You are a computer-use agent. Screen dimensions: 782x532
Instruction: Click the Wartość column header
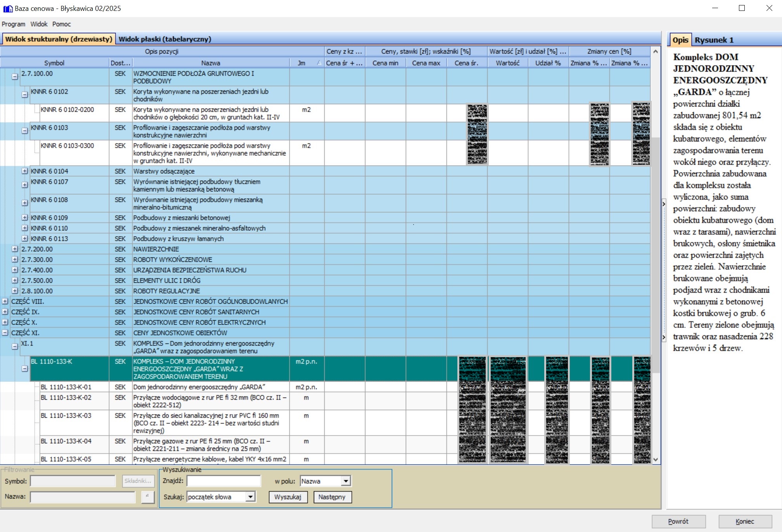pos(507,63)
